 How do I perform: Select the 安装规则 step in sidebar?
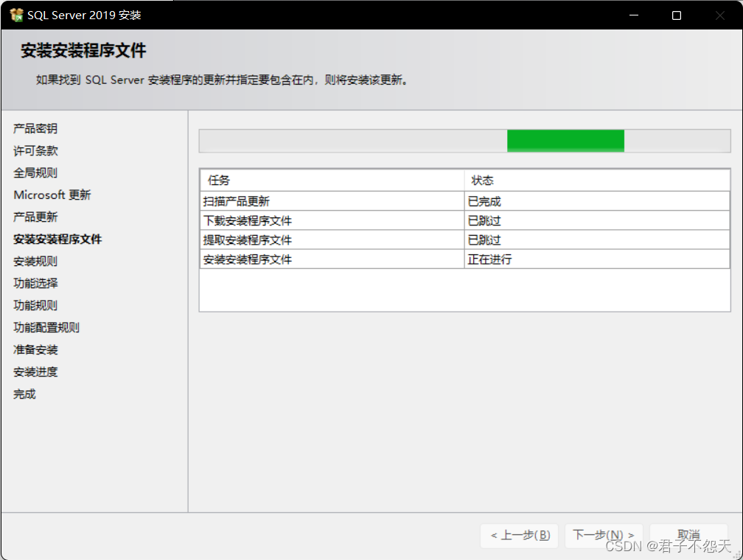coord(35,261)
